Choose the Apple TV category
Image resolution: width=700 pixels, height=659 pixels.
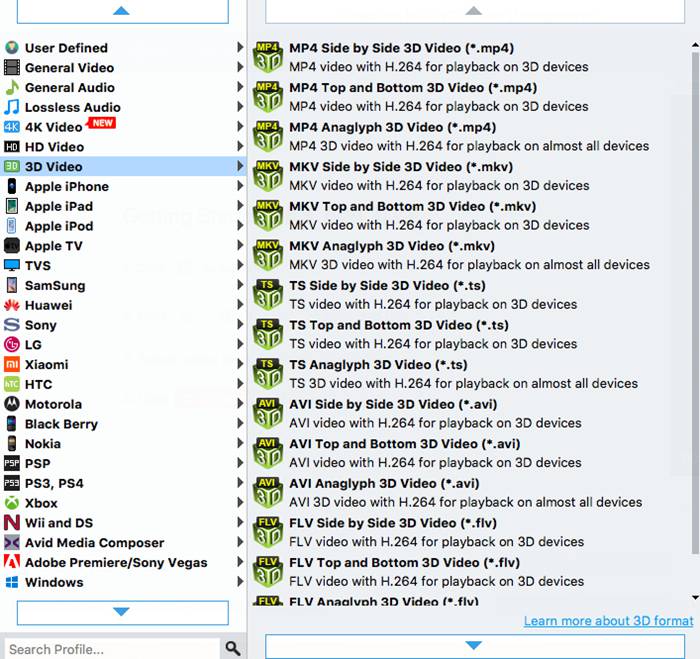pos(123,246)
